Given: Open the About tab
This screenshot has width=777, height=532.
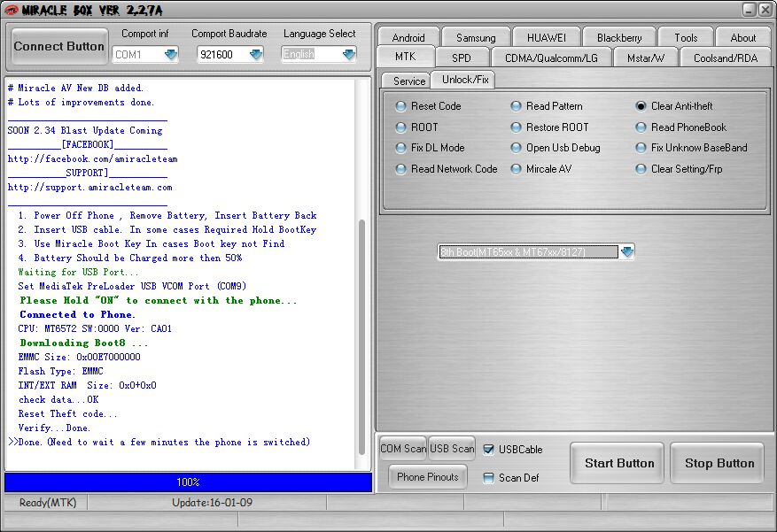Looking at the screenshot, I should point(742,37).
